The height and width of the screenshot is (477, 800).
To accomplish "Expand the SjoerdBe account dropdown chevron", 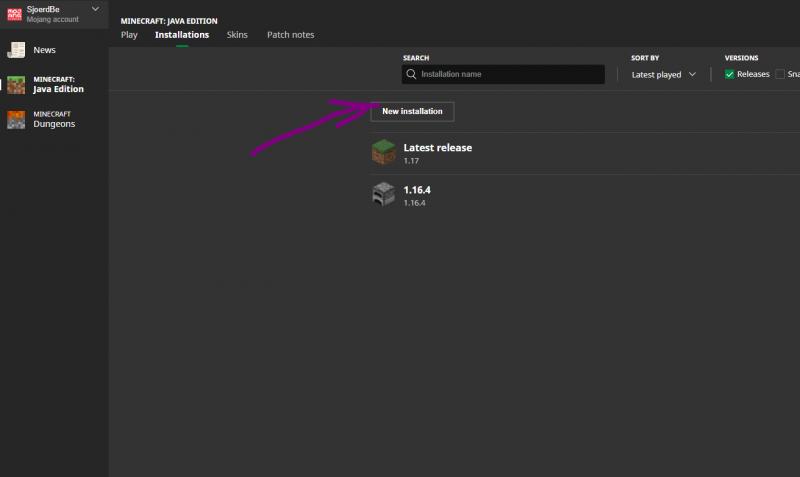I will (x=95, y=9).
